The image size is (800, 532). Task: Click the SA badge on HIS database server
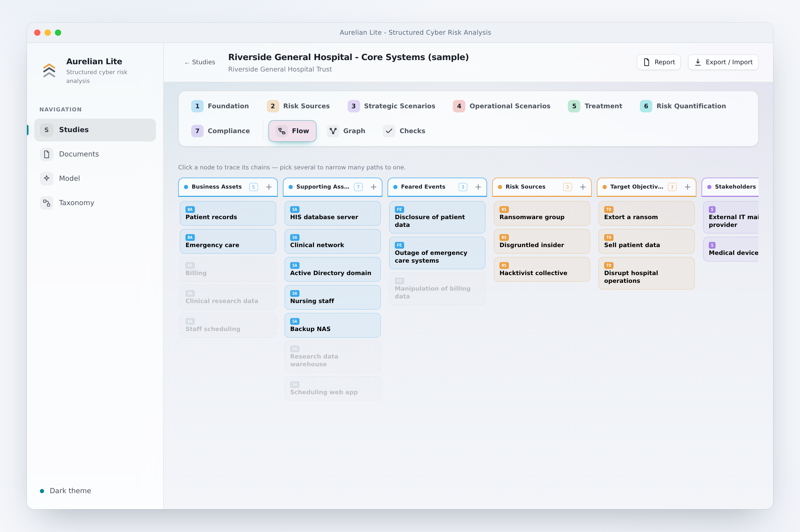(x=295, y=209)
